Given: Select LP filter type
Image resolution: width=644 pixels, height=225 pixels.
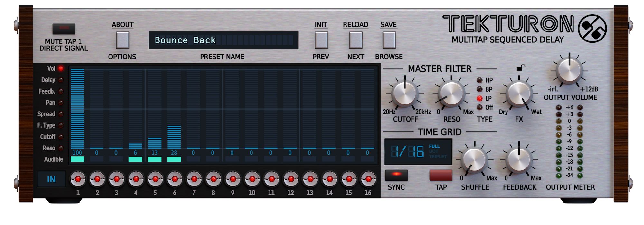Looking at the screenshot, I should coord(480,98).
